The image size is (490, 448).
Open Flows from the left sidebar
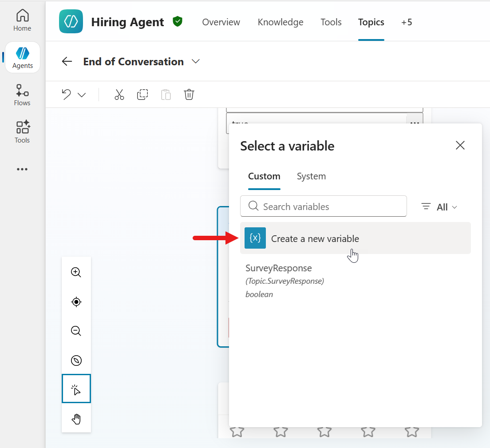click(22, 95)
